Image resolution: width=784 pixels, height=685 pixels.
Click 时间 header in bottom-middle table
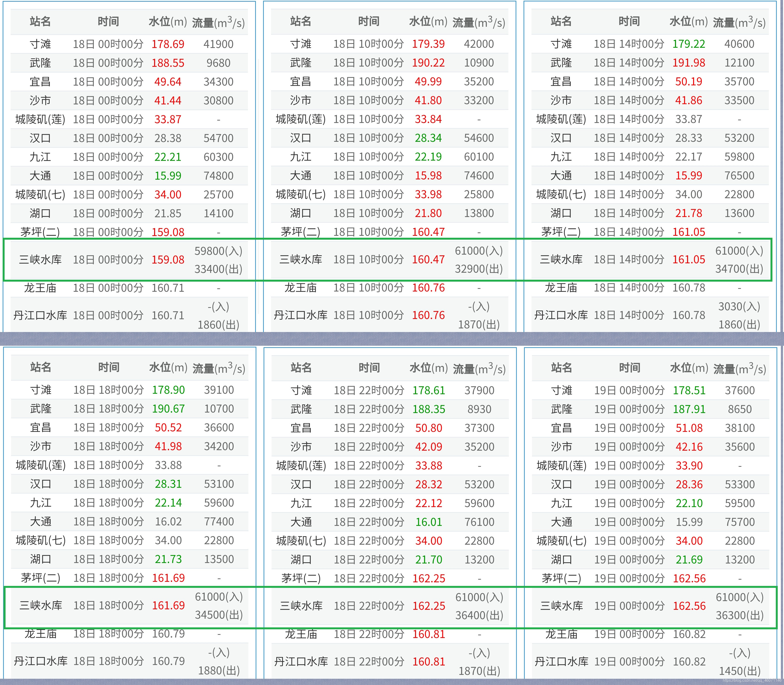pos(369,368)
